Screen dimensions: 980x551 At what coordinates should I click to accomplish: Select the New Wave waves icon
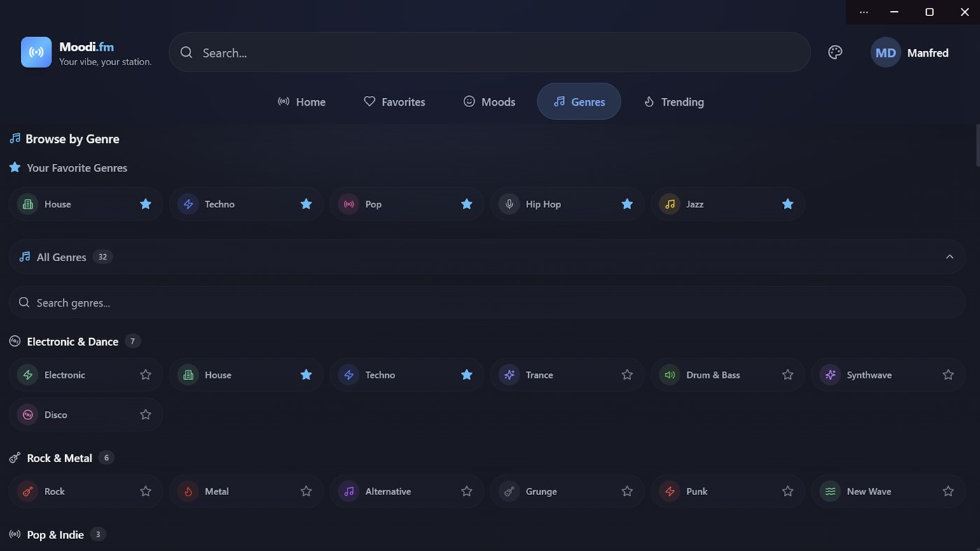830,491
